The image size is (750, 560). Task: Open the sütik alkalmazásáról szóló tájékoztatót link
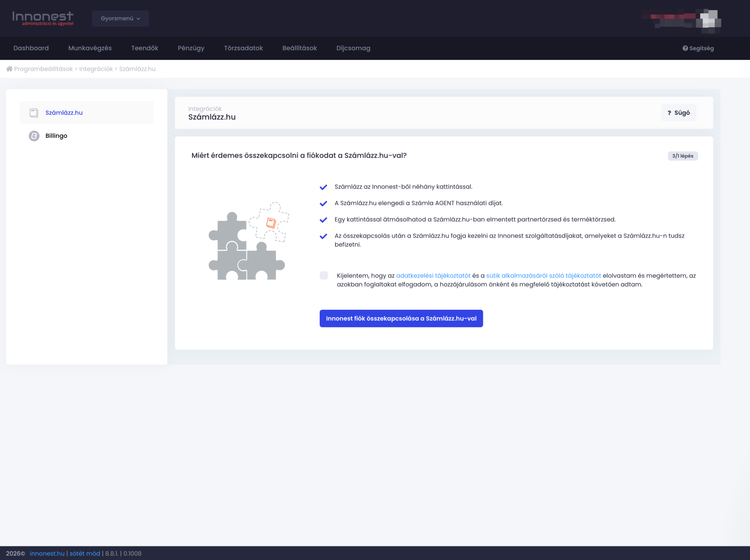coord(543,276)
